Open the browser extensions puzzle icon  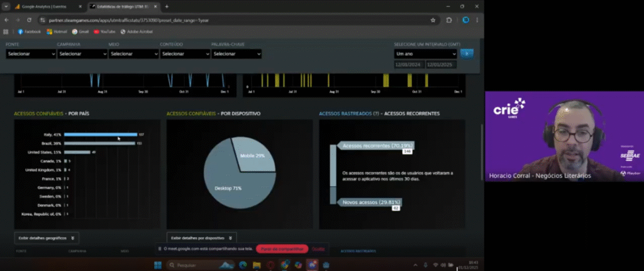(x=449, y=20)
